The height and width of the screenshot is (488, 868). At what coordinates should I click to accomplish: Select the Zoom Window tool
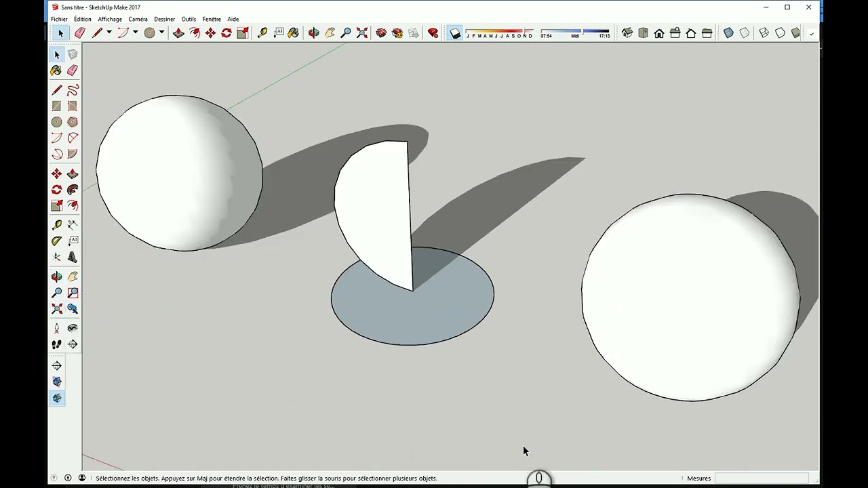73,293
